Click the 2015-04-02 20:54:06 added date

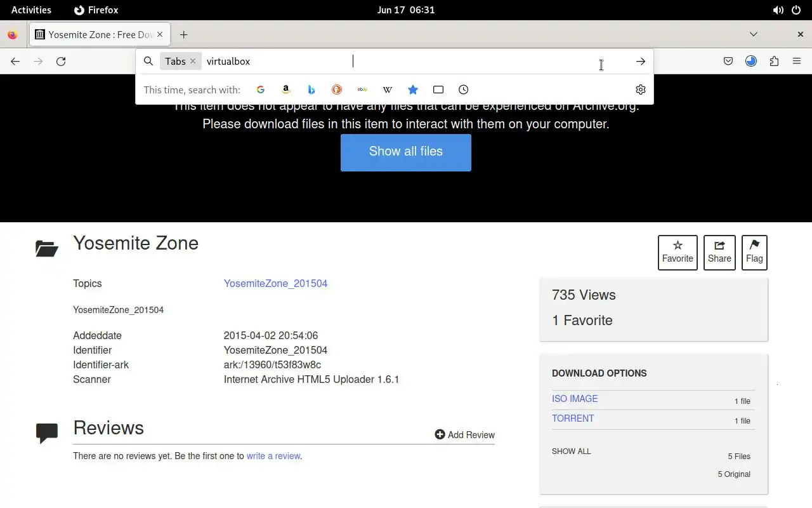point(271,335)
